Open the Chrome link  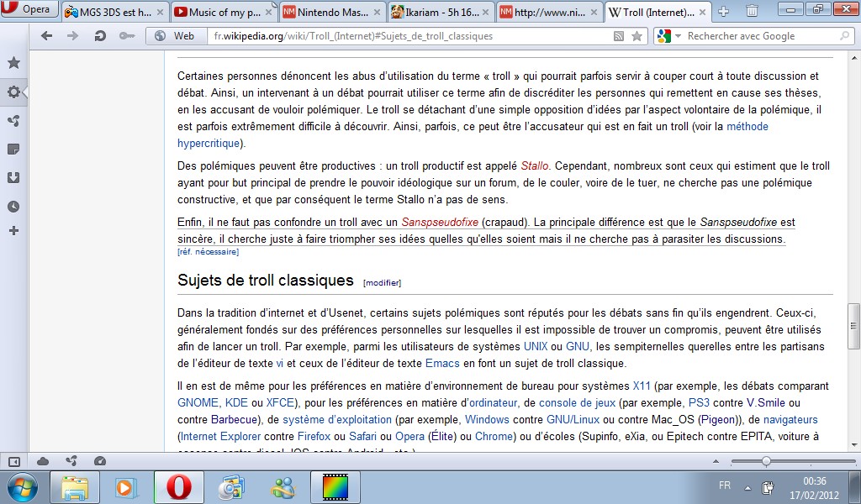click(494, 437)
